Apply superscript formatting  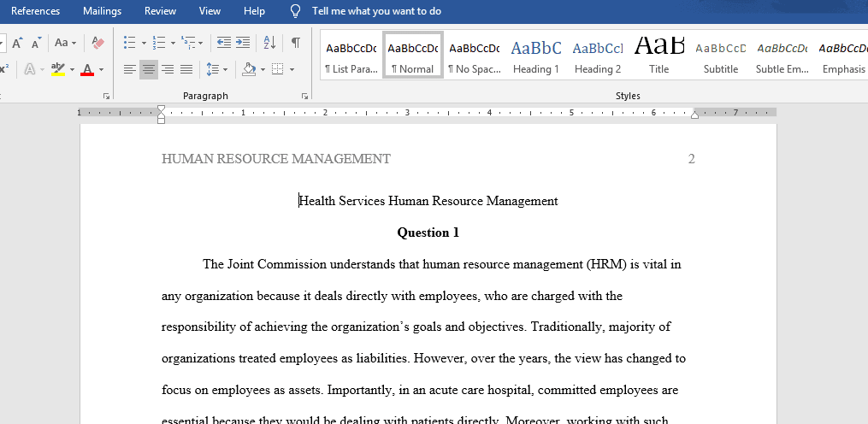point(4,70)
